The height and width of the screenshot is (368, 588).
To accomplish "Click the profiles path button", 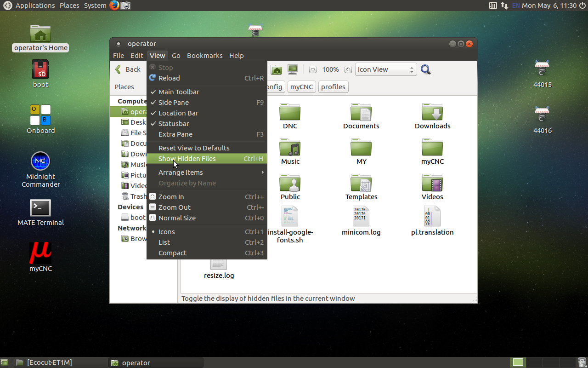I will point(333,87).
